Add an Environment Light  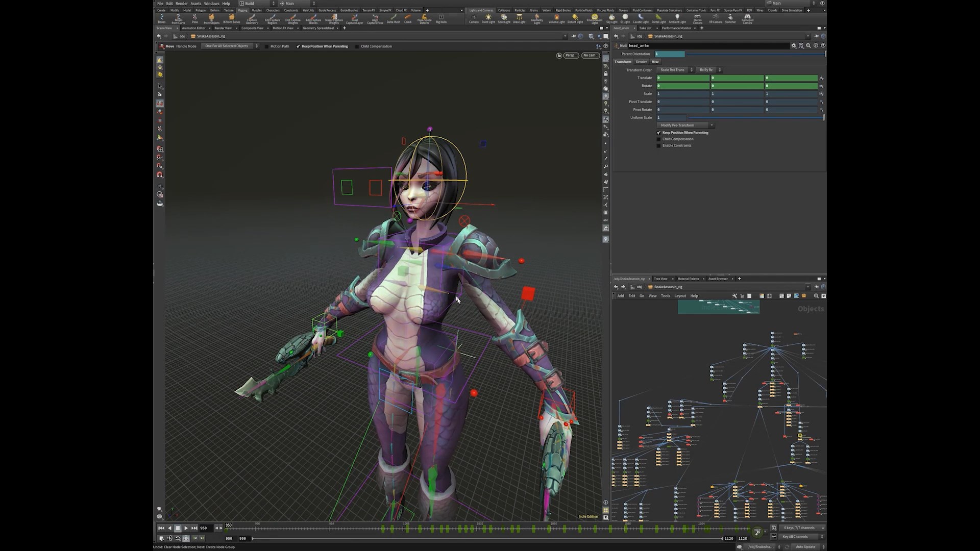tap(595, 19)
